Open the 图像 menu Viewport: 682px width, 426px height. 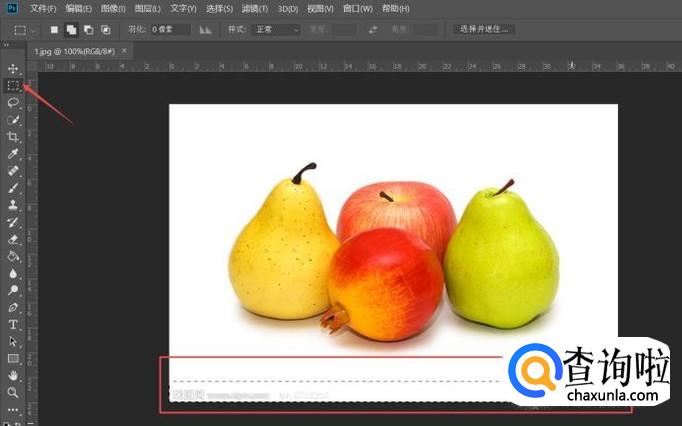point(112,8)
